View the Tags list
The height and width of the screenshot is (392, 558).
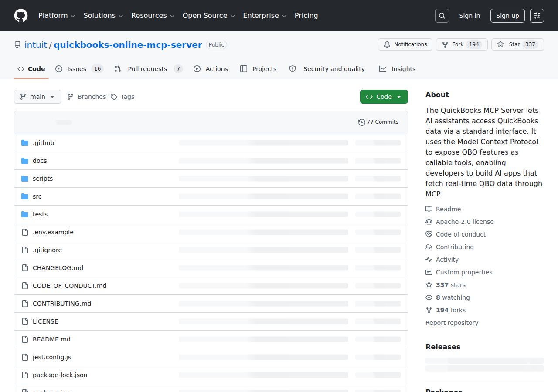122,97
